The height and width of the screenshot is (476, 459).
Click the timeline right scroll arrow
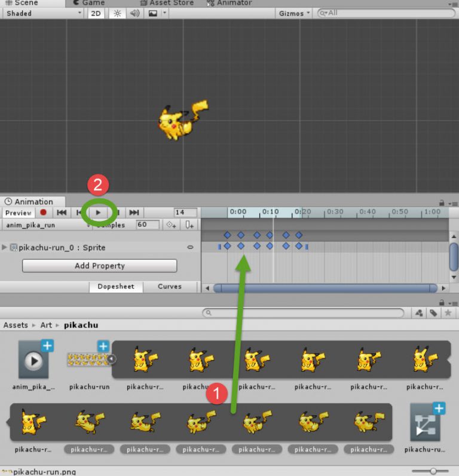pos(443,288)
